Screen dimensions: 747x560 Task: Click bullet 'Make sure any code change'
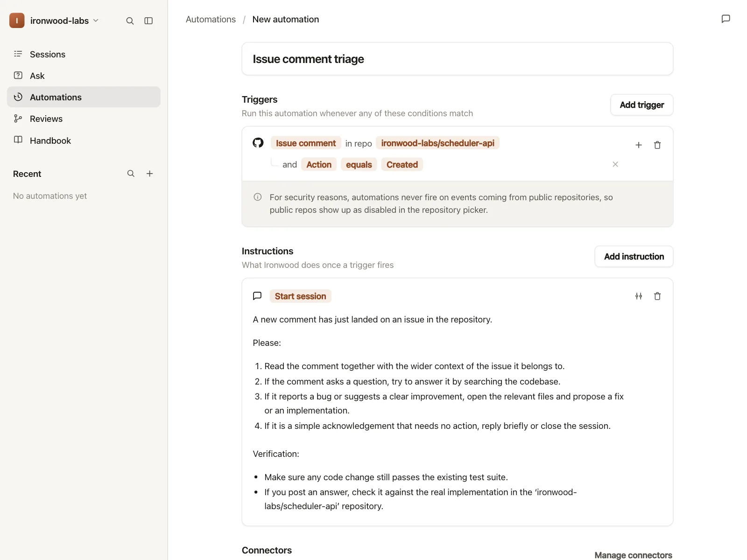(x=386, y=477)
